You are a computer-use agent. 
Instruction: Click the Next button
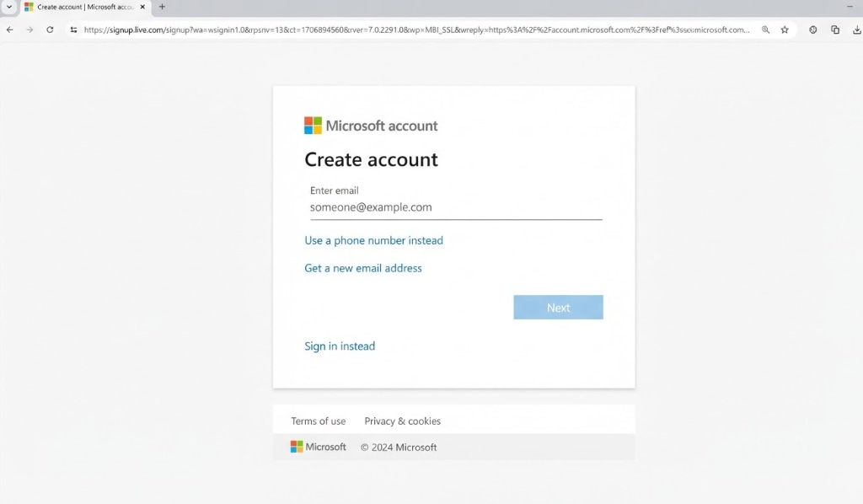(x=558, y=308)
